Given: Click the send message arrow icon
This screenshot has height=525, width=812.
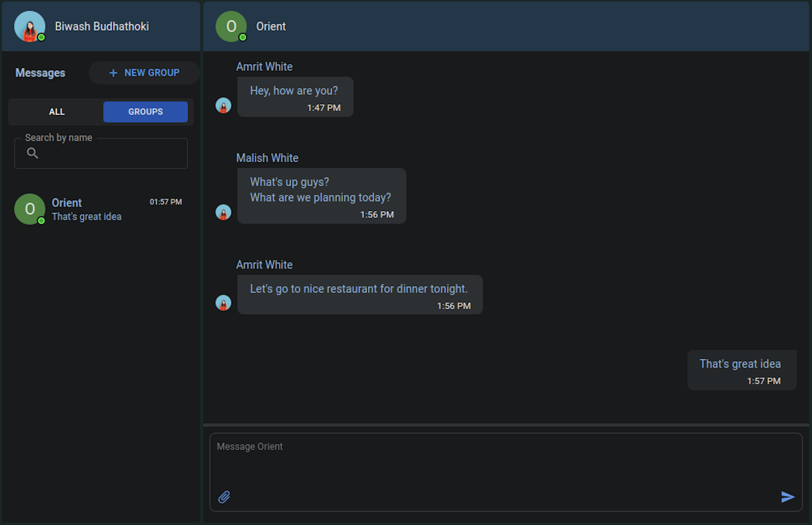Looking at the screenshot, I should click(788, 497).
